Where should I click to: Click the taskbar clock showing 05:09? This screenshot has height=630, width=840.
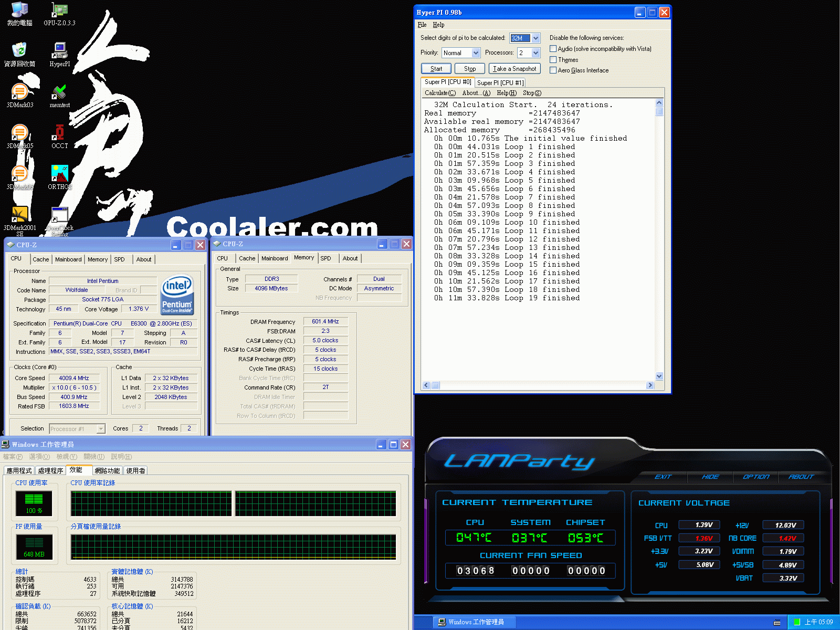(819, 622)
